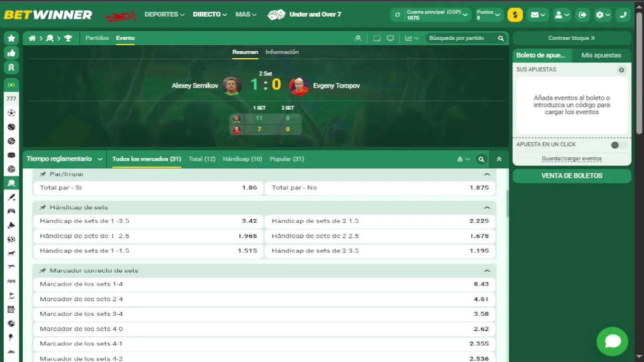Open the favorites star icon in sidebar
644x362 pixels.
[11, 38]
